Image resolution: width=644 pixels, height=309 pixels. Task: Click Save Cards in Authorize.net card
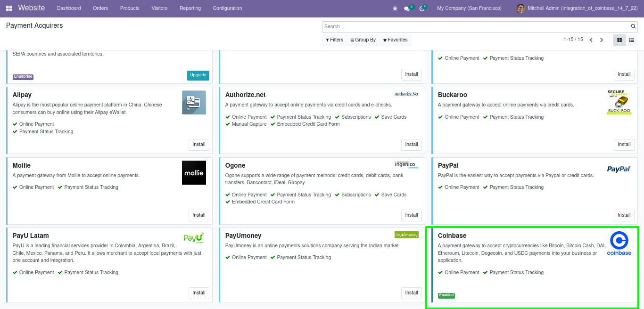(394, 117)
